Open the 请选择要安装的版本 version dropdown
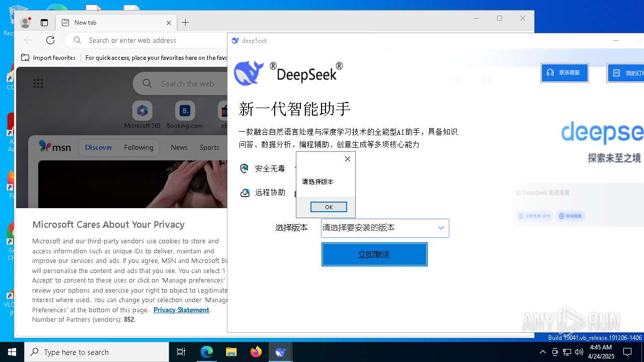644x362 pixels. (385, 228)
